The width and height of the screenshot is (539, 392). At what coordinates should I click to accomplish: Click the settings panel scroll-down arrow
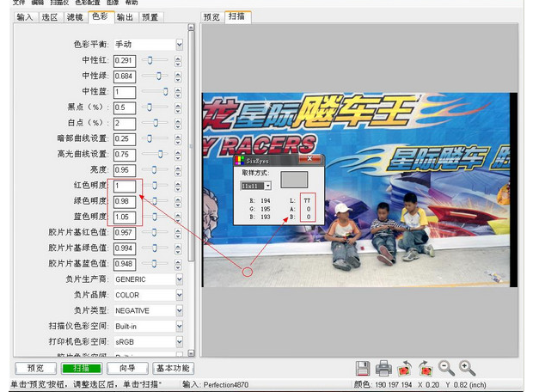pyautogui.click(x=191, y=353)
